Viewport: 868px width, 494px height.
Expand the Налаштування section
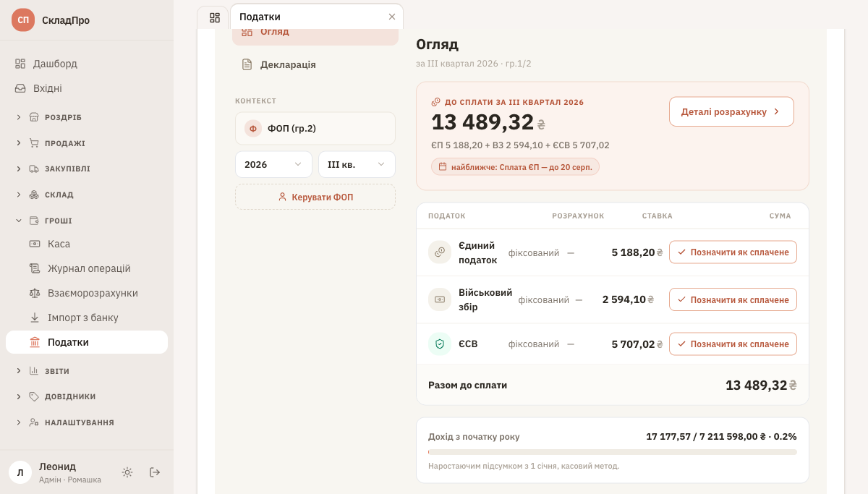click(x=87, y=422)
